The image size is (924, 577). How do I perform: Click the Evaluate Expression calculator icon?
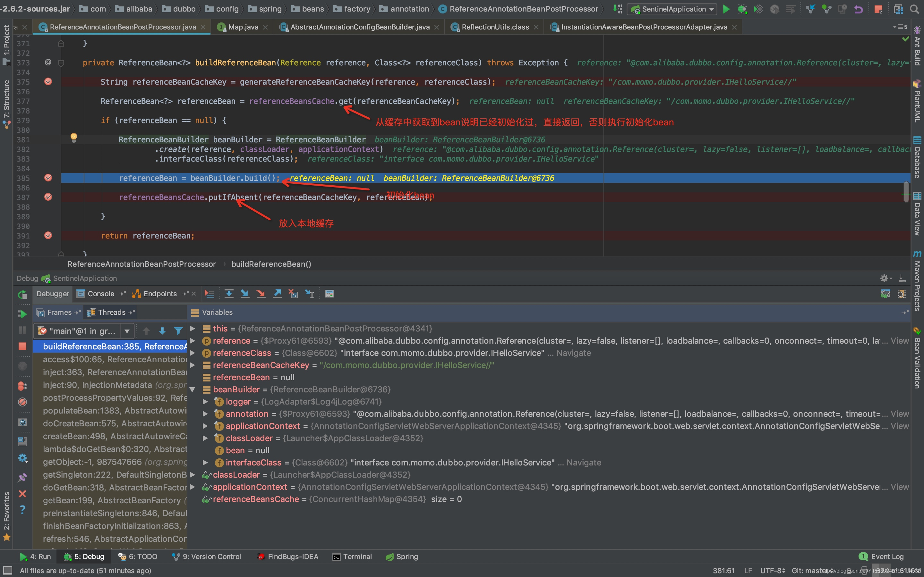(x=329, y=293)
